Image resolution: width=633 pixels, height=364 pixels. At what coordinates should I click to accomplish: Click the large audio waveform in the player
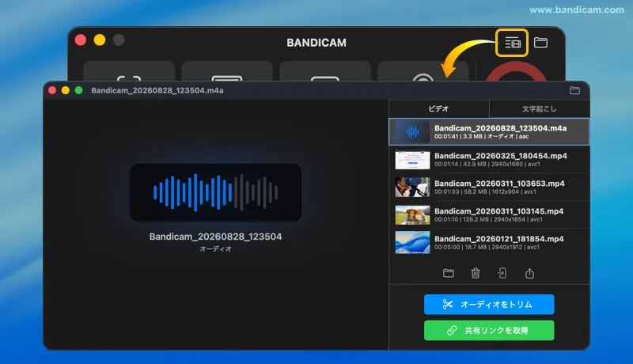tap(215, 192)
